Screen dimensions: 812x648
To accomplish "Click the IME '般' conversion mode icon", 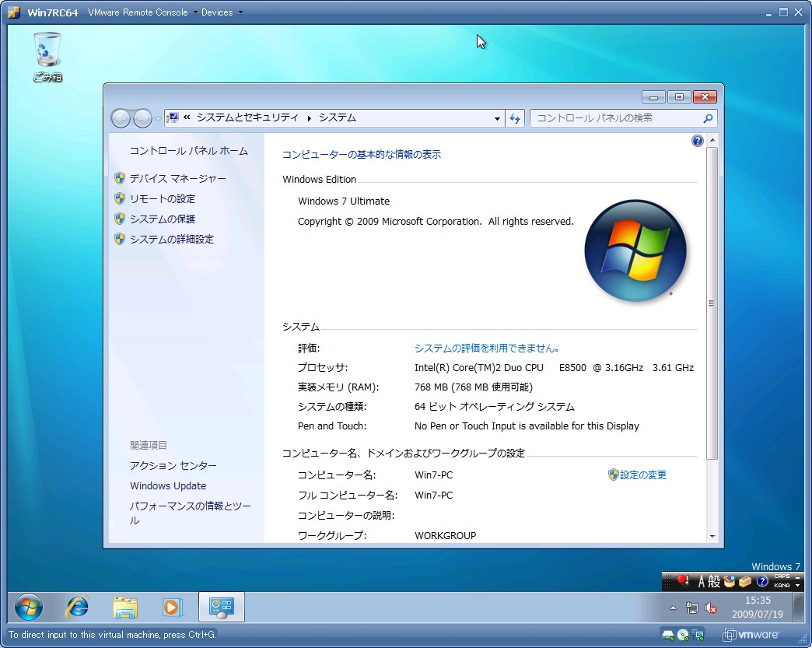I will (x=714, y=582).
